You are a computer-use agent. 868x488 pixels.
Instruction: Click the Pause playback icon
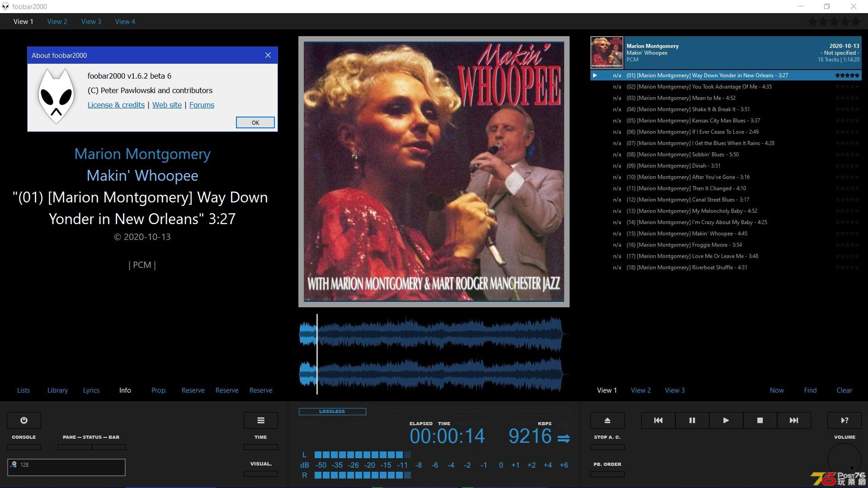[x=692, y=420]
